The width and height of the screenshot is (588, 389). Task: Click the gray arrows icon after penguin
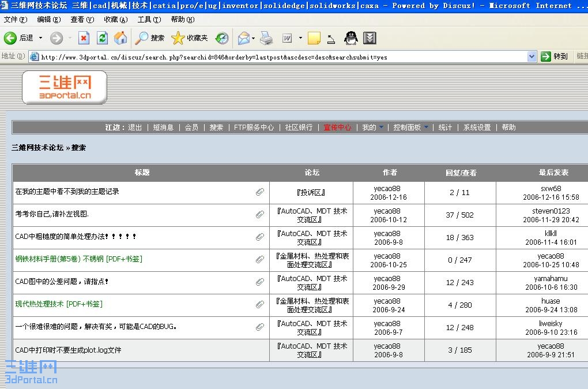click(x=370, y=38)
